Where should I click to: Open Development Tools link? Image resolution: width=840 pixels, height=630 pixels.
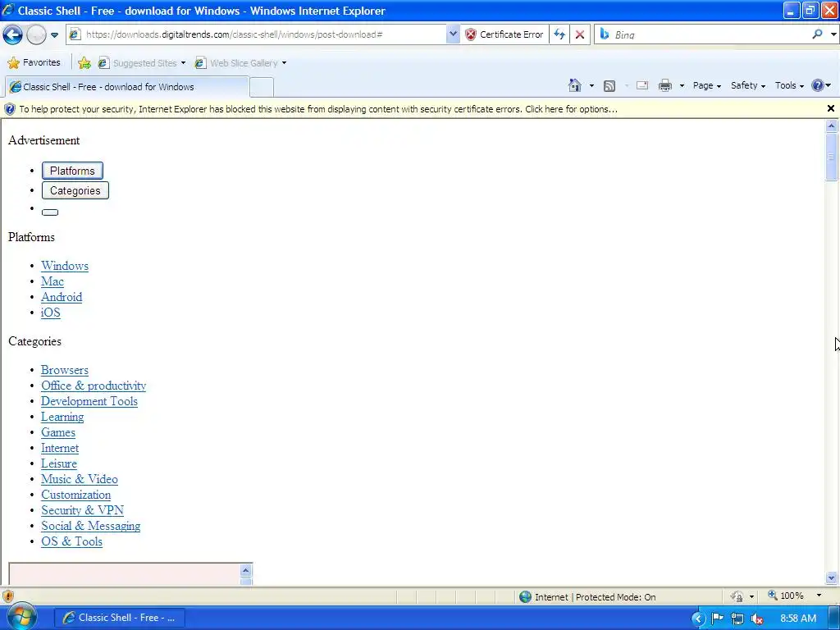(89, 401)
